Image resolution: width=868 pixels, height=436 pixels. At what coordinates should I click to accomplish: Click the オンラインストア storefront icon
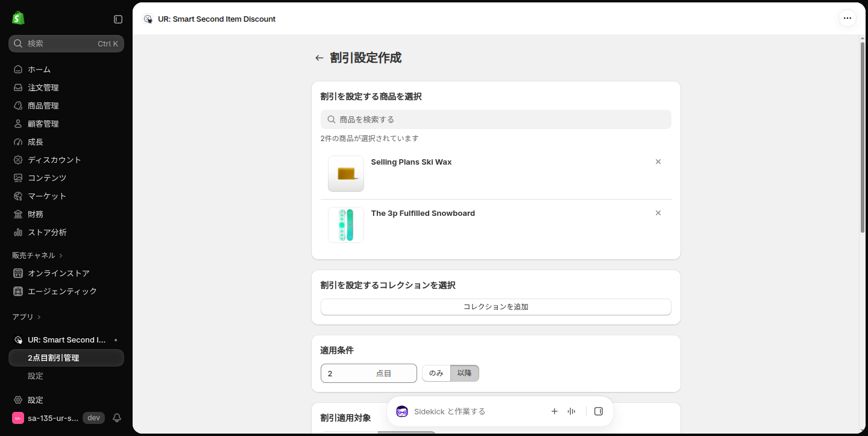coord(18,273)
